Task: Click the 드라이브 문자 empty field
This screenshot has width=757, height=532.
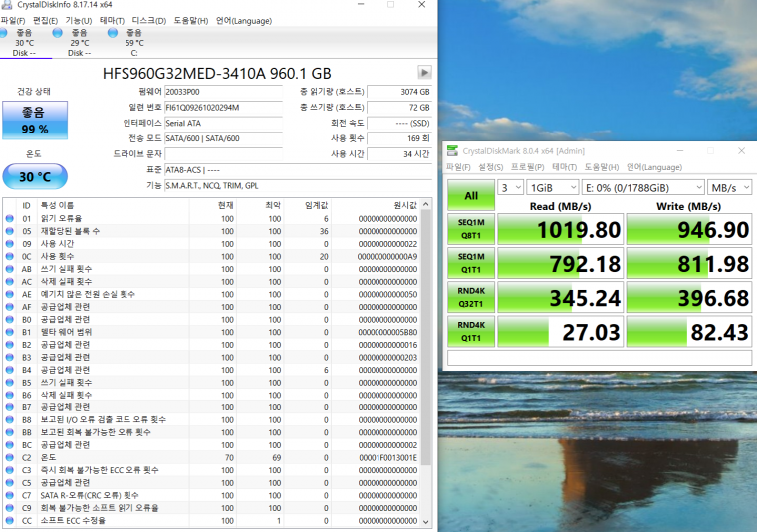Action: click(223, 154)
